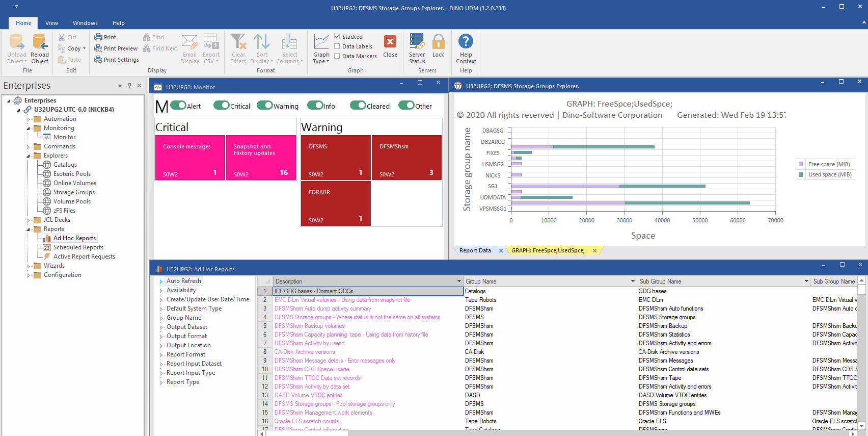Image resolution: width=868 pixels, height=436 pixels.
Task: Select Storage Groups in Explorers tree
Action: click(x=74, y=192)
